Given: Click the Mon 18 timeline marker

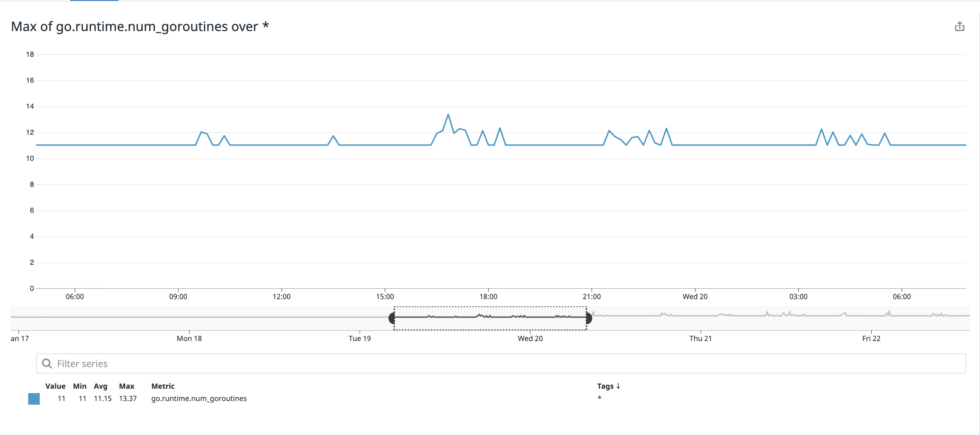Looking at the screenshot, I should [189, 338].
